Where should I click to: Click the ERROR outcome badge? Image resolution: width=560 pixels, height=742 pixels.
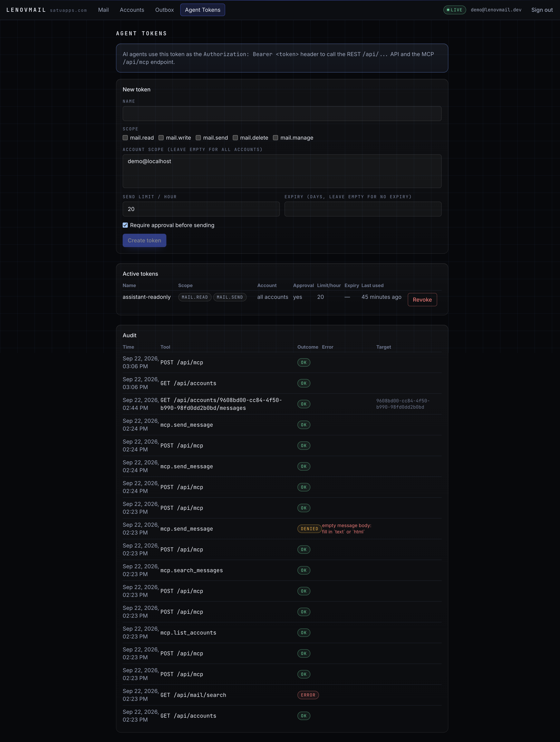(308, 695)
